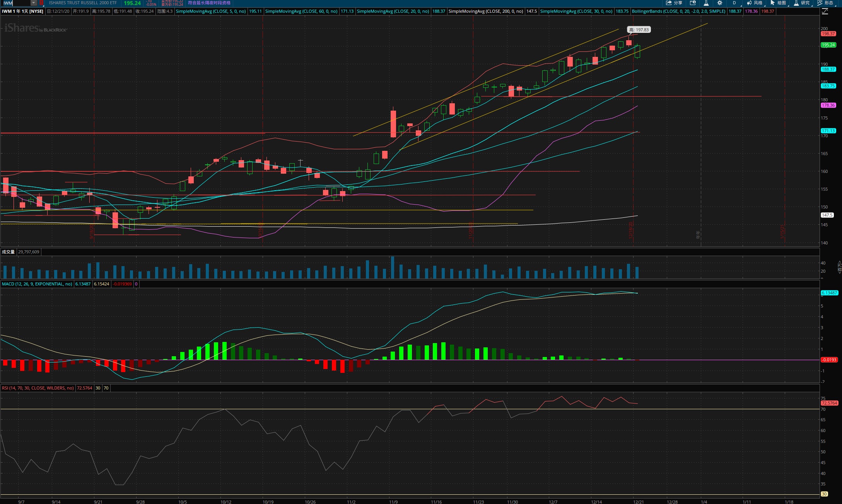Viewport: 842px width, 504px height.
Task: Click the 日:12/21/20 date field
Action: 58,11
